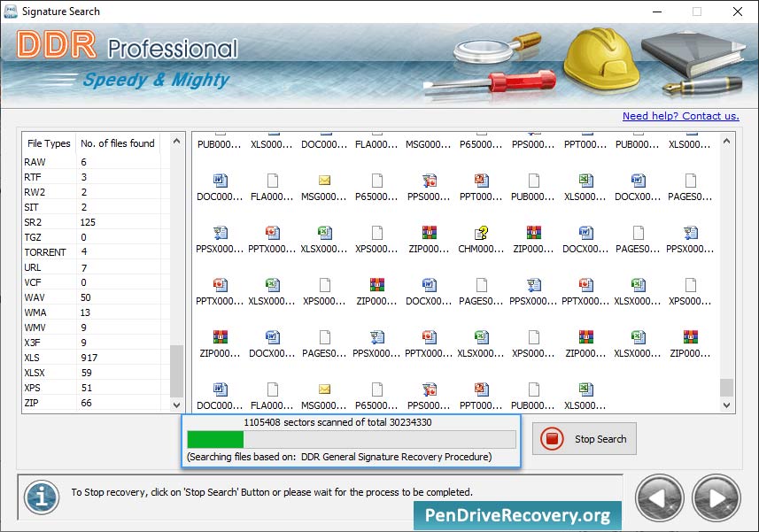Click recovered files pane scrollbar thumb
Viewport: 759px width, 532px height.
point(726,388)
